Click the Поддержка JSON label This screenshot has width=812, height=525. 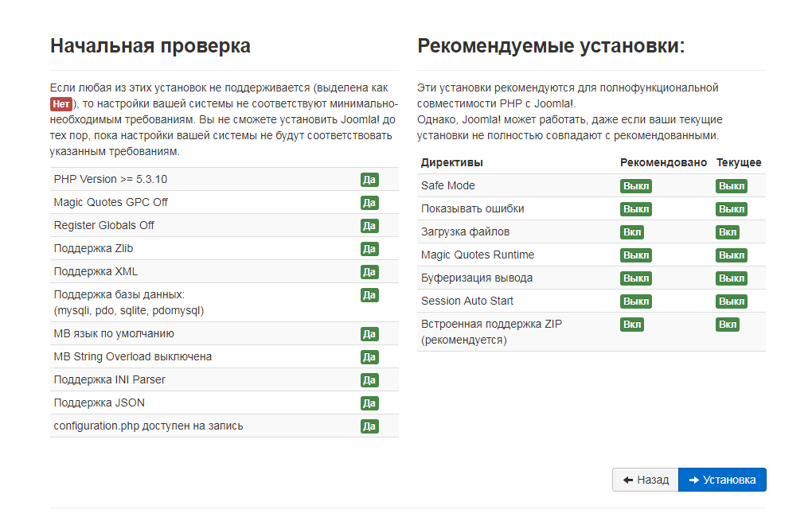tap(100, 403)
